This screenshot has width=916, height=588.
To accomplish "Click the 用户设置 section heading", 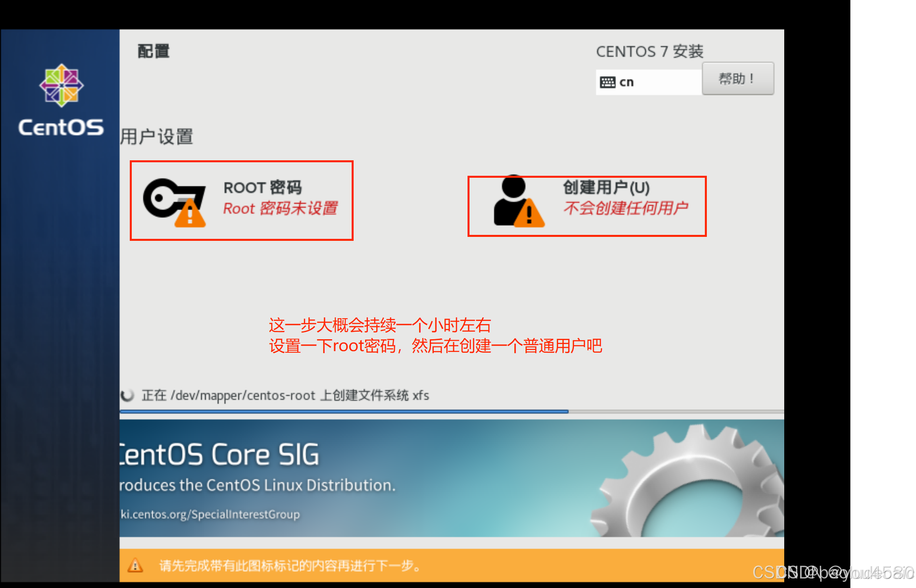I will click(156, 136).
